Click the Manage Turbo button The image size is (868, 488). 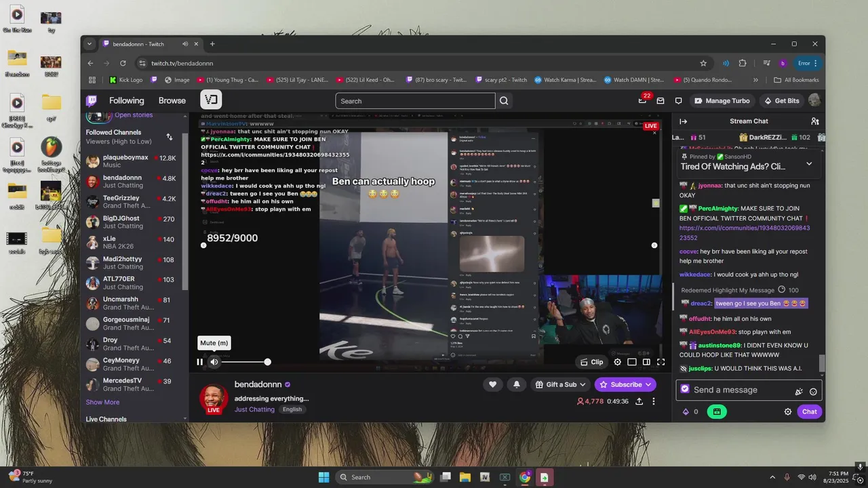click(x=722, y=101)
